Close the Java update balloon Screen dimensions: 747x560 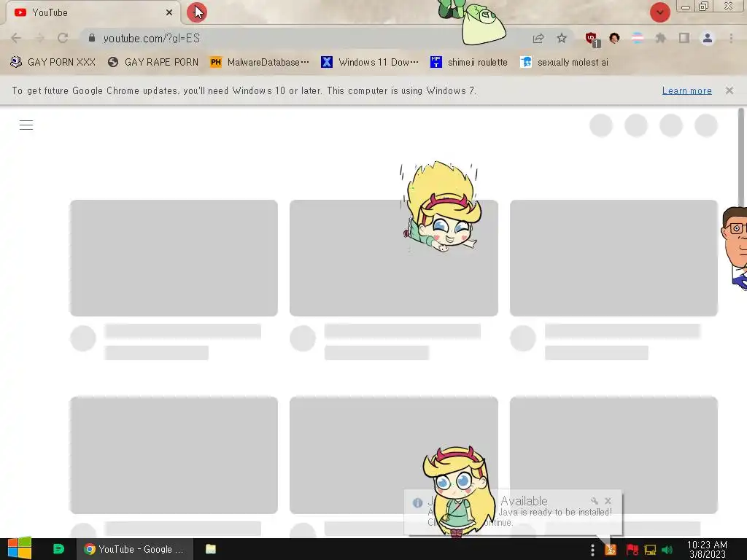tap(608, 501)
